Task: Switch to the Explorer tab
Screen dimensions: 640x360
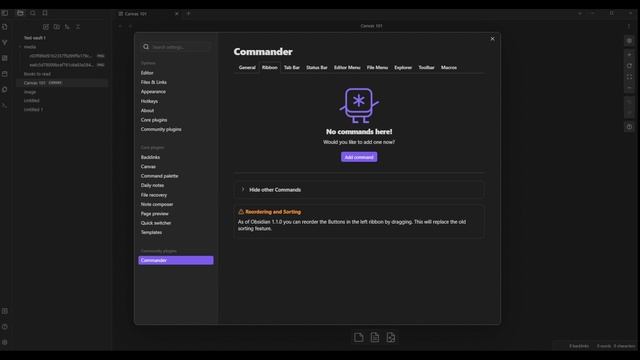Action: tap(403, 67)
